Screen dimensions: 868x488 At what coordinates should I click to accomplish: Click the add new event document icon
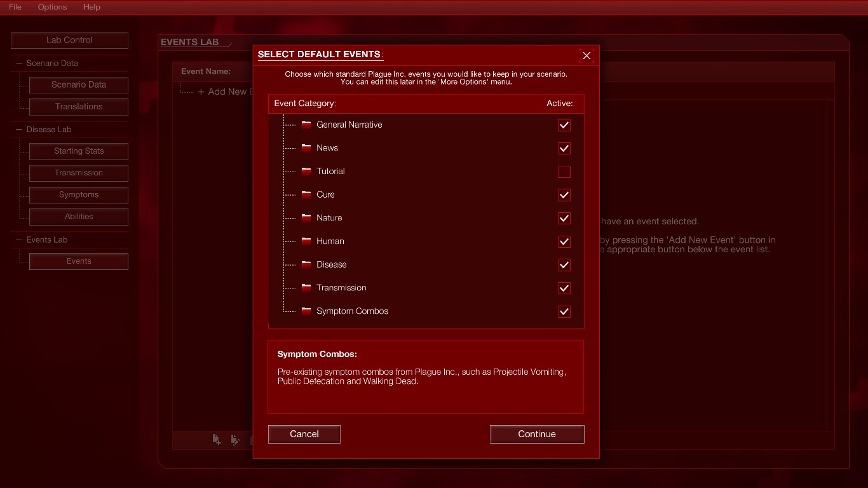pos(217,440)
